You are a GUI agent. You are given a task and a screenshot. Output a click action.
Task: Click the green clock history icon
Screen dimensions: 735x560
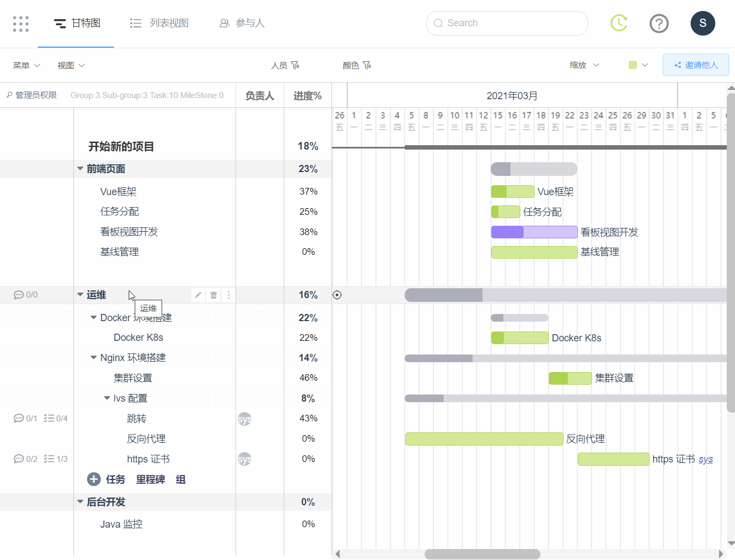pos(619,23)
